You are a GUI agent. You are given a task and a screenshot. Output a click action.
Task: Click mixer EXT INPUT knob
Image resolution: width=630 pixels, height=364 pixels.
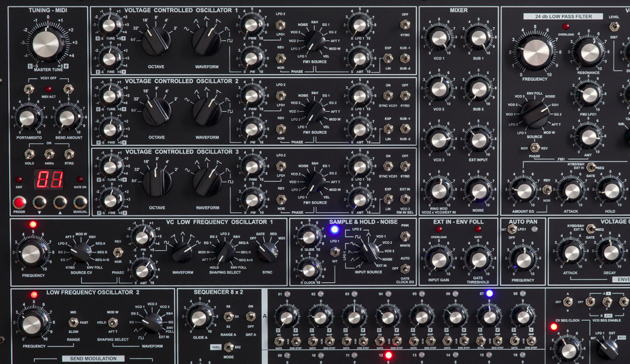pyautogui.click(x=478, y=141)
